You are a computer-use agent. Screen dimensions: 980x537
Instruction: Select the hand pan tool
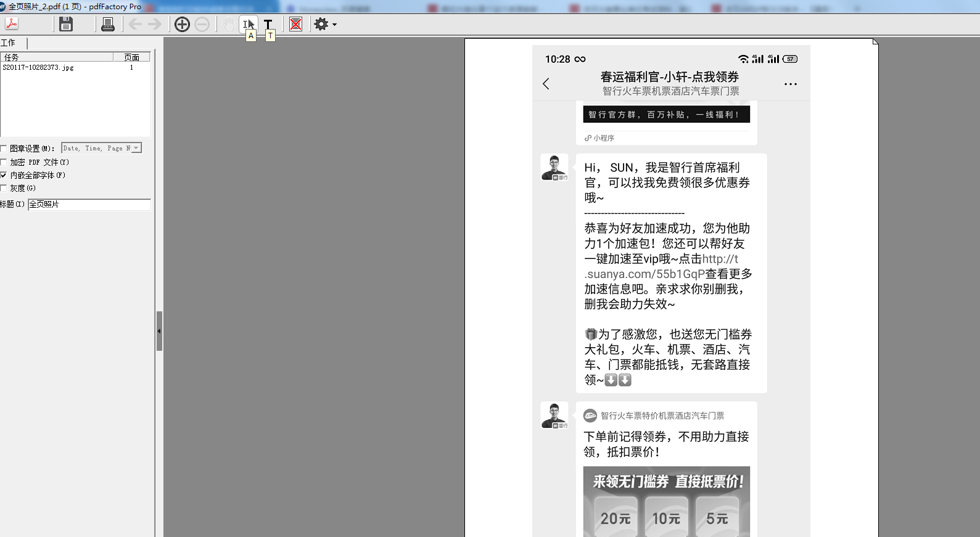(229, 24)
